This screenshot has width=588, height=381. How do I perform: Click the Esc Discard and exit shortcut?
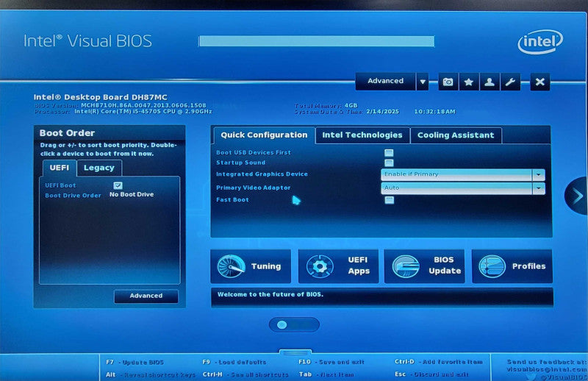pos(431,374)
